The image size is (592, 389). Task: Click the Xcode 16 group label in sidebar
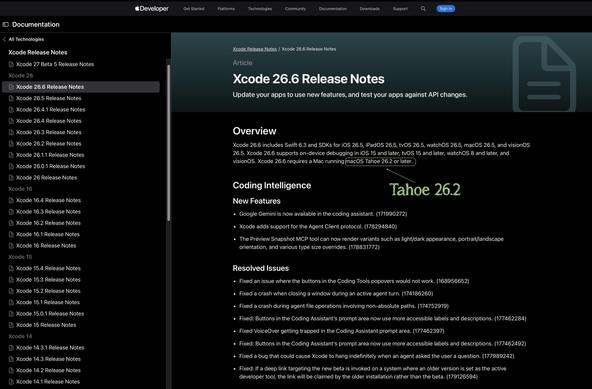point(20,189)
